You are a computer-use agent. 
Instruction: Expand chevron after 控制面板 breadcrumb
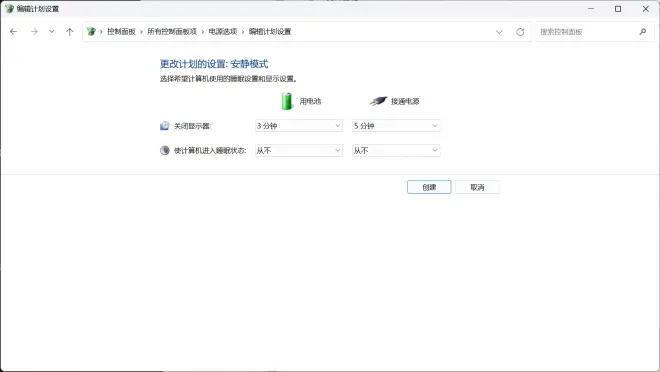pos(141,32)
